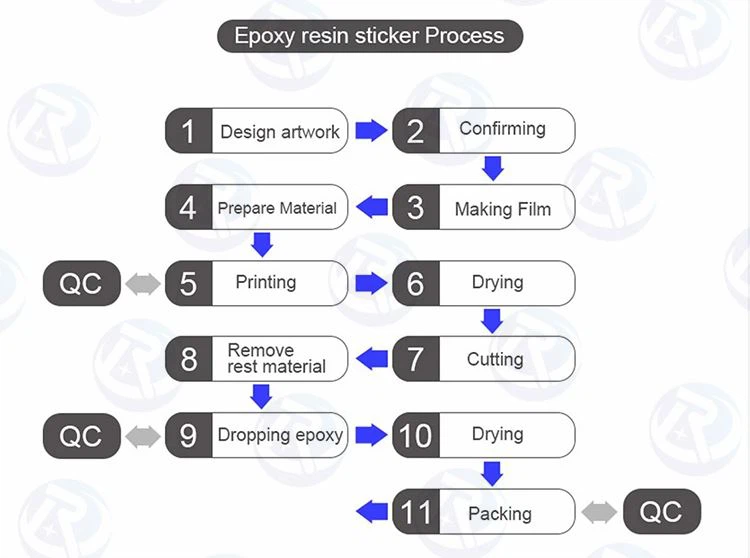Screen dimensions: 750x558
Task: Click the blue arrow from Cutting to Remove rest material
Action: (372, 358)
